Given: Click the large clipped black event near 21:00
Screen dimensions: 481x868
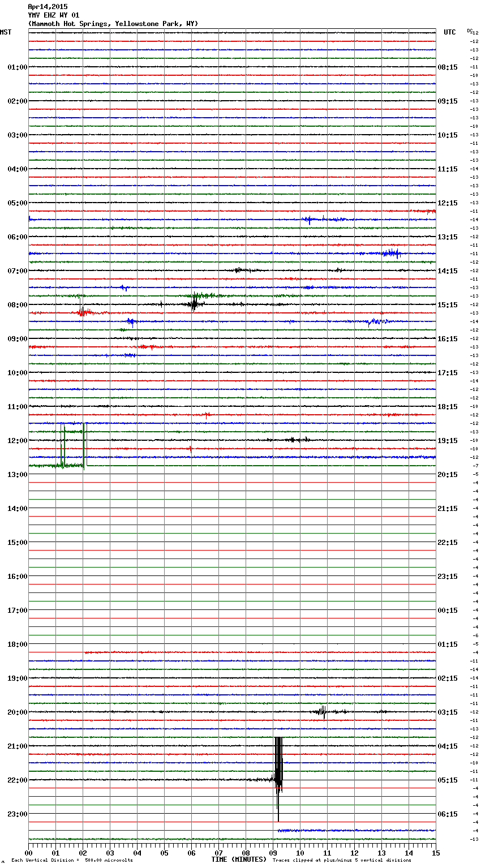Looking at the screenshot, I should tap(278, 779).
